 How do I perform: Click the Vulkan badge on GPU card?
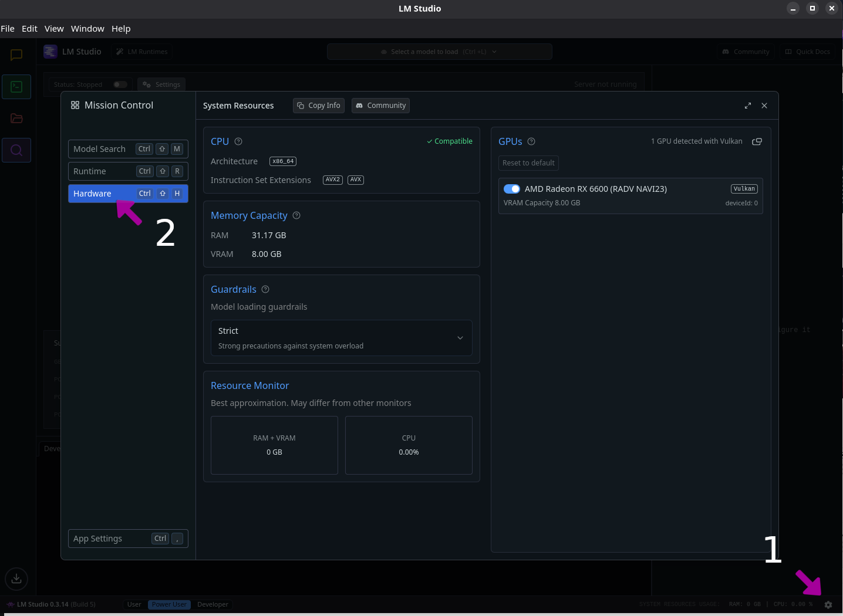pos(744,189)
